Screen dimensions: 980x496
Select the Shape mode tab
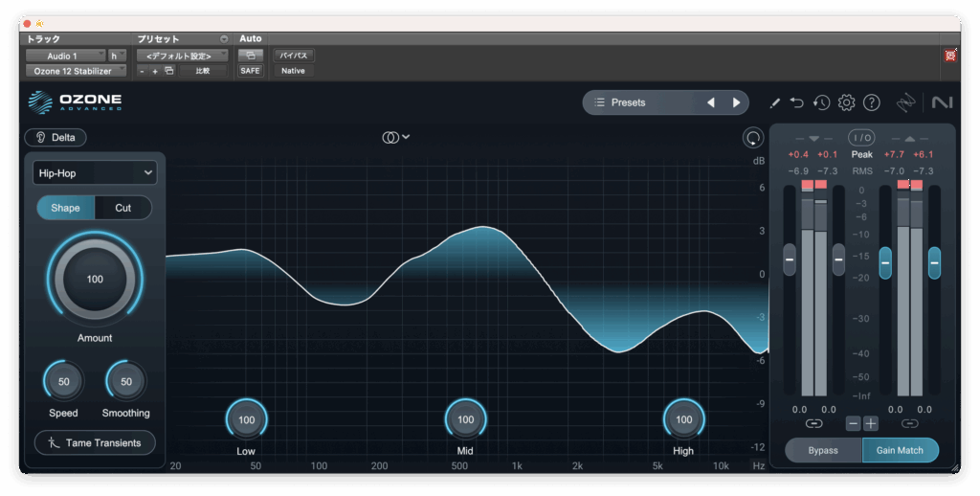65,208
